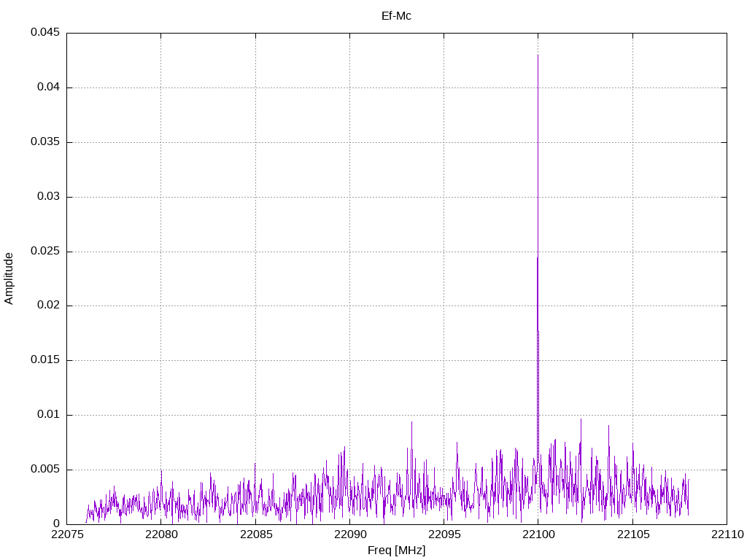Screen dimensions: 747x560
Task: Select the 0.04 y-axis tick label
Action: tap(47, 87)
